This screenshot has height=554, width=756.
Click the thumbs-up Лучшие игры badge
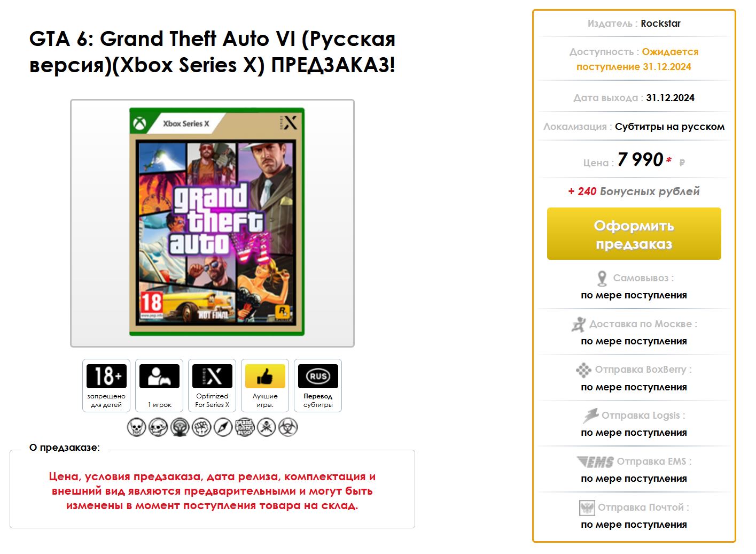[265, 385]
